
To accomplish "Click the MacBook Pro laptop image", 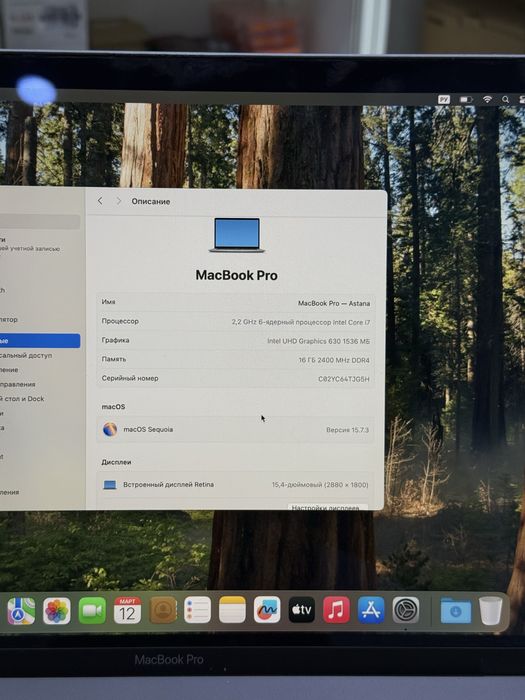I will pyautogui.click(x=237, y=235).
